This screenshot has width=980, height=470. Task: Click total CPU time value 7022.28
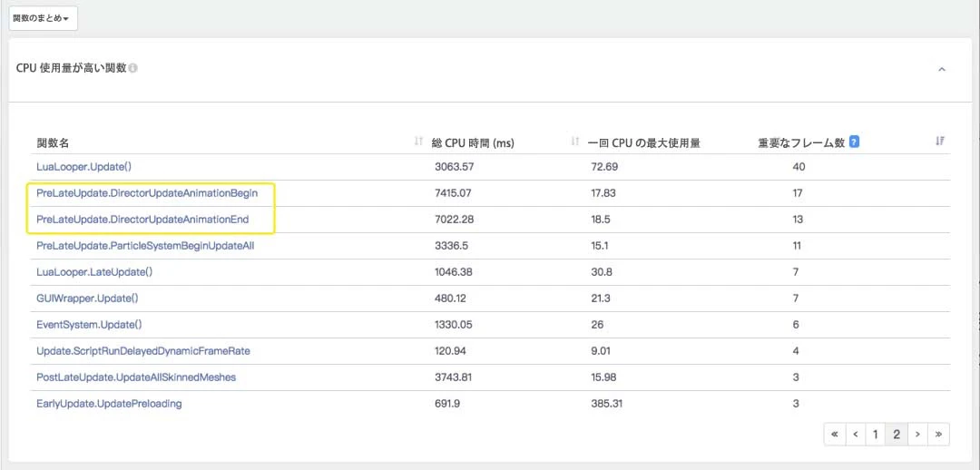(x=454, y=220)
